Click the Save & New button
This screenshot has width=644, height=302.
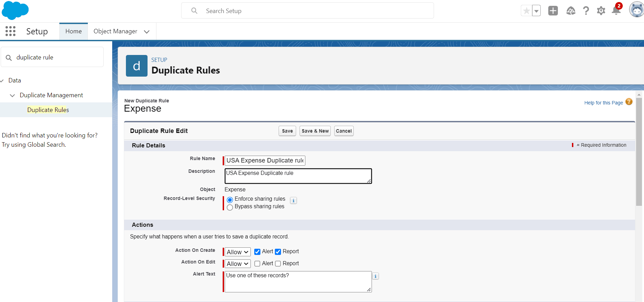tap(315, 131)
